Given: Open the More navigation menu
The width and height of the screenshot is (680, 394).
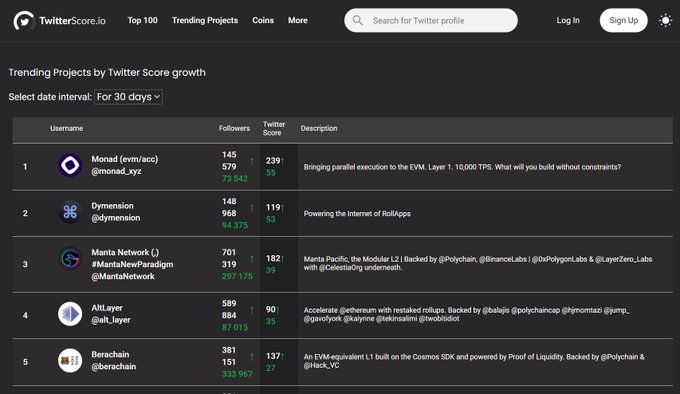Looking at the screenshot, I should tap(298, 20).
